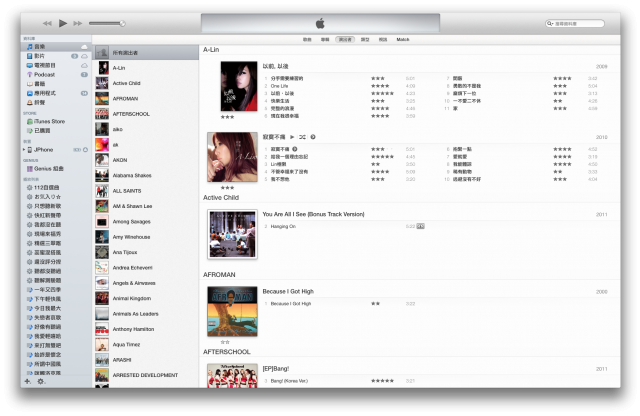Select artist Aqua Timez
Viewport: 640px width, 416px height.
pyautogui.click(x=146, y=345)
